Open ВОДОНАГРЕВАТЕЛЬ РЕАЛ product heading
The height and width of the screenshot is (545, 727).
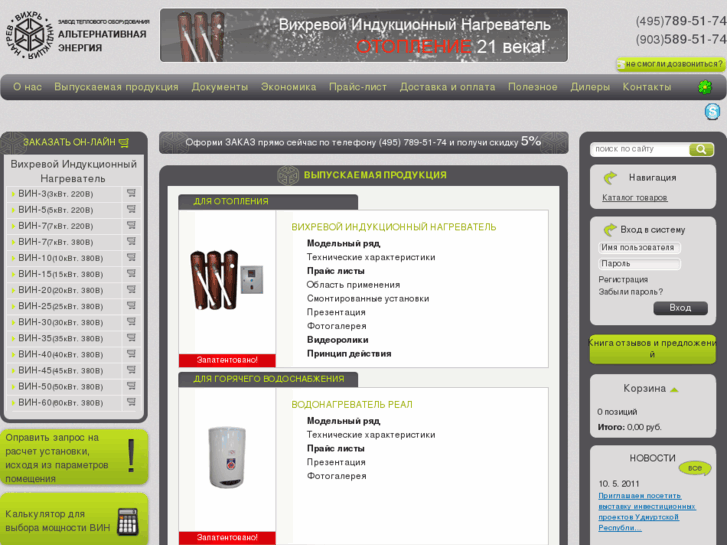coord(352,404)
